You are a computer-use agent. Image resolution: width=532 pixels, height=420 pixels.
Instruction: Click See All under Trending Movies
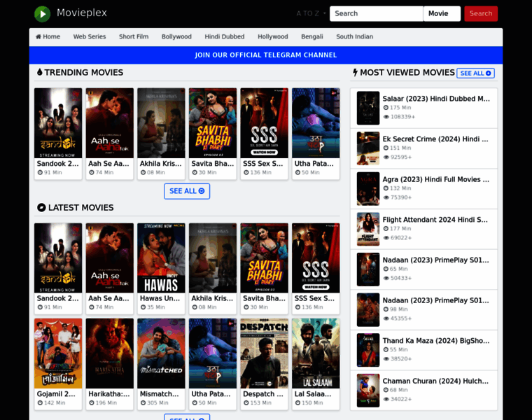[x=187, y=191]
